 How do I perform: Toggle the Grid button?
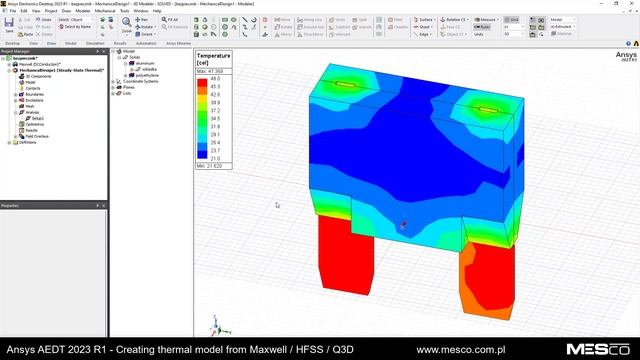tap(511, 20)
